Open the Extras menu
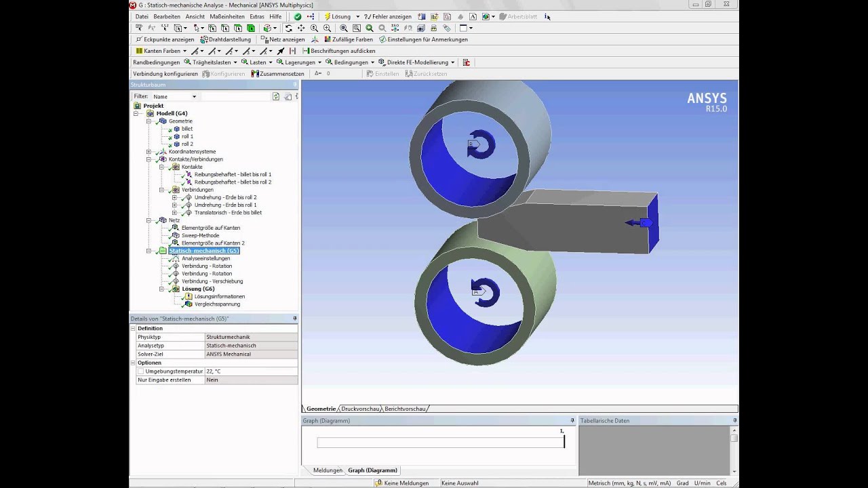 pos(257,16)
